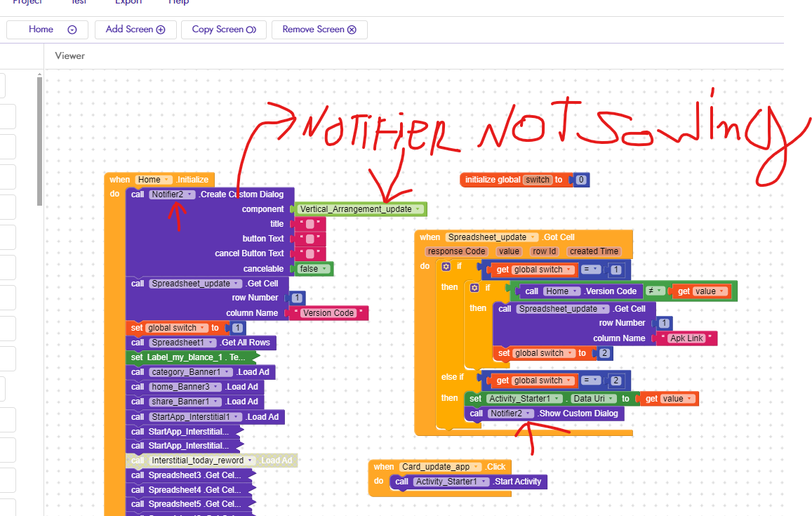Edit the empty title text block
This screenshot has width=812, height=516.
click(x=310, y=225)
